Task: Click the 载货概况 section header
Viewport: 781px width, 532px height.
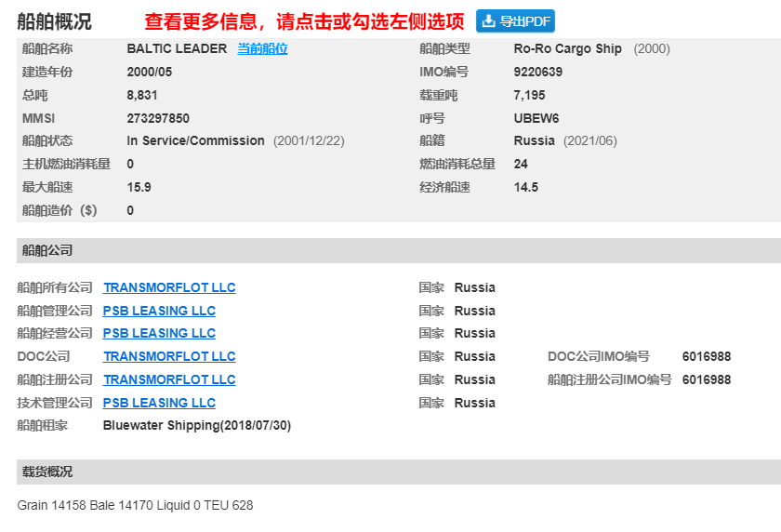Action: point(399,472)
